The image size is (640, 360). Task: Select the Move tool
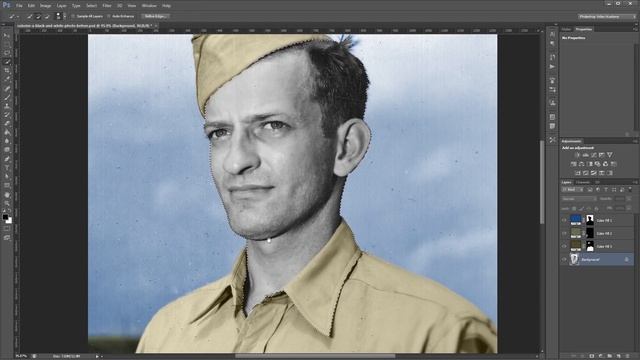point(7,36)
